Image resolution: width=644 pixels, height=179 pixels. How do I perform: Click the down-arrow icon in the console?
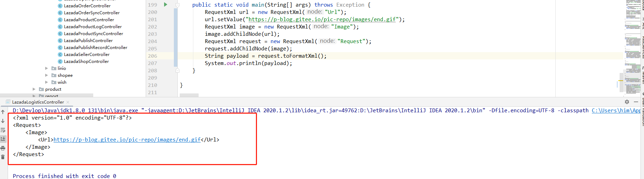pyautogui.click(x=3, y=121)
